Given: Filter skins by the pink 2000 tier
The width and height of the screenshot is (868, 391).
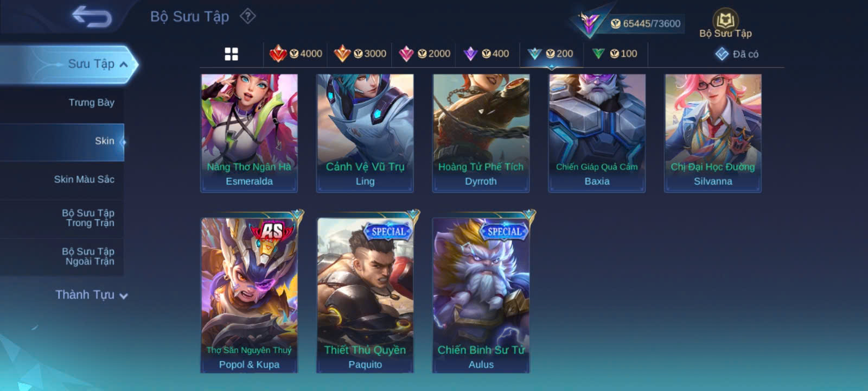Looking at the screenshot, I should 424,54.
